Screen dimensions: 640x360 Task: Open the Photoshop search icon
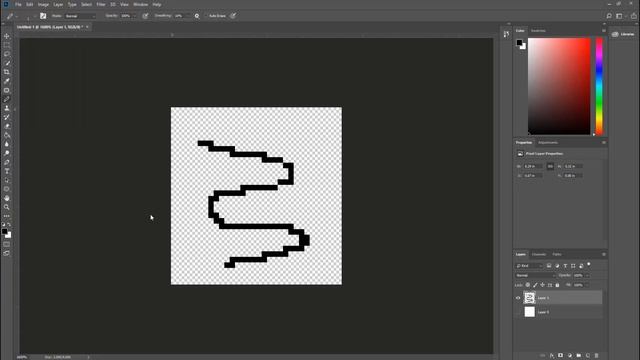609,16
